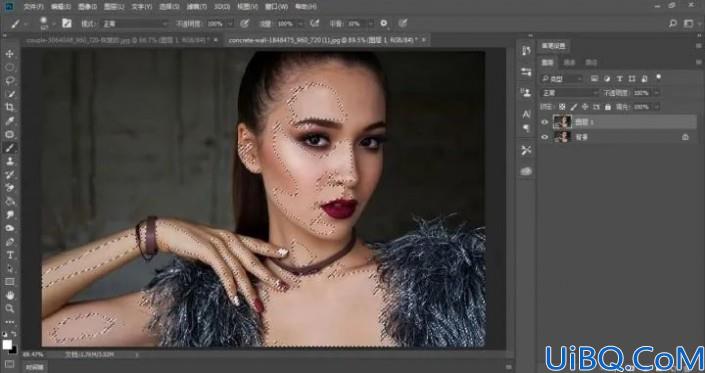Expand the smoothing percentage arrow
Screen dimensions: 705x373
click(371, 23)
